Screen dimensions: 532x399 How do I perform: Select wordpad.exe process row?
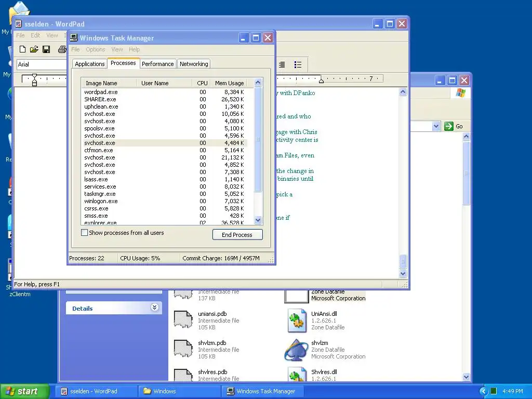tap(164, 92)
